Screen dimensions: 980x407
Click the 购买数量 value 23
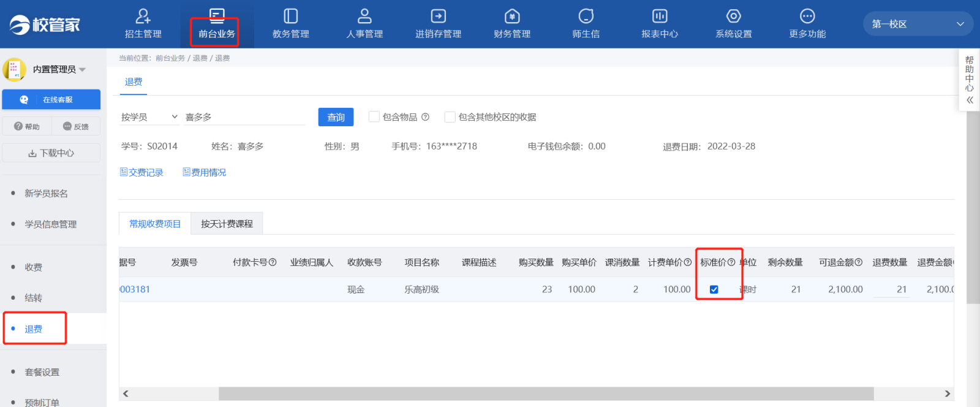(x=547, y=289)
